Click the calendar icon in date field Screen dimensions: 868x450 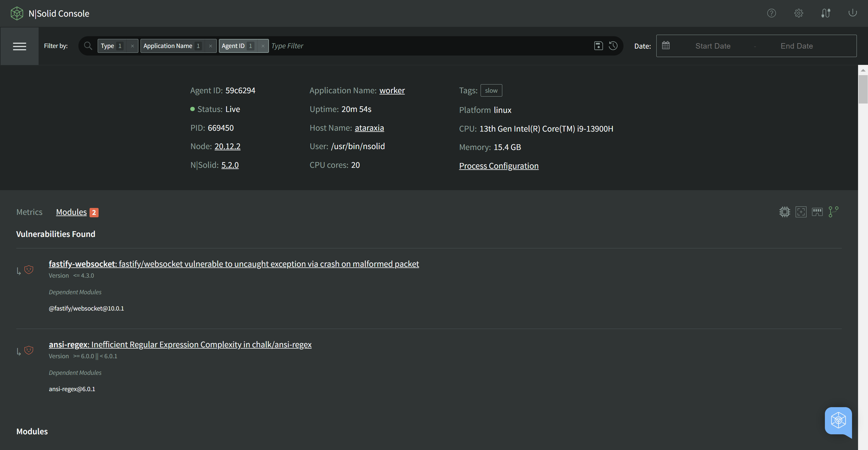pos(666,45)
